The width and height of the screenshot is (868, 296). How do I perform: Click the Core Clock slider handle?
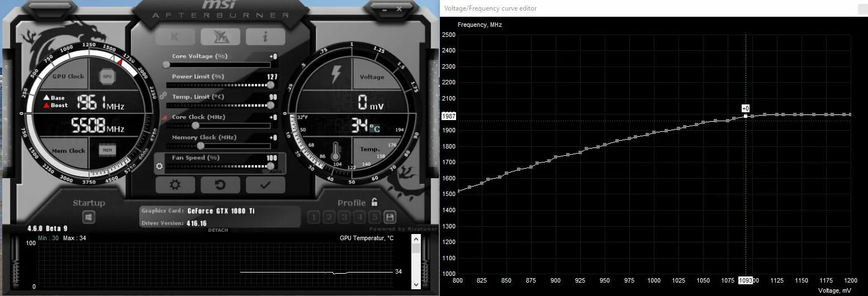(196, 125)
